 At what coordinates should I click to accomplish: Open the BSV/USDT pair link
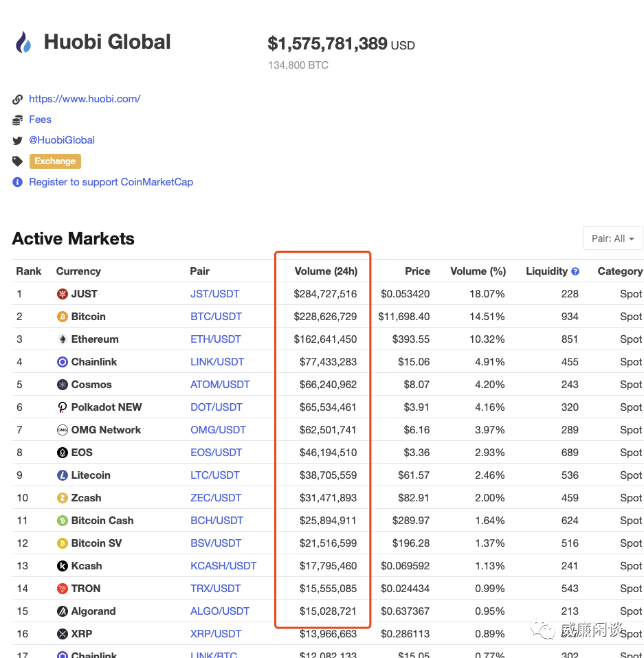[x=216, y=543]
